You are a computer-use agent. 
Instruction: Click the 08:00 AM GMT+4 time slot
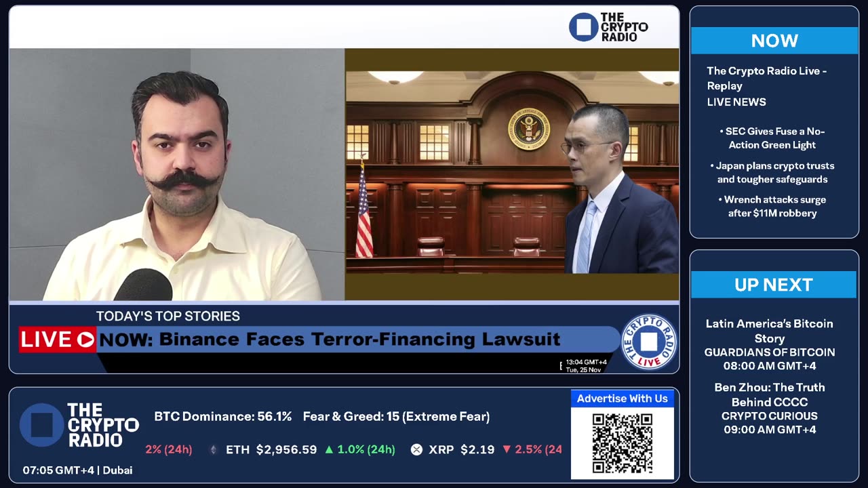click(770, 366)
